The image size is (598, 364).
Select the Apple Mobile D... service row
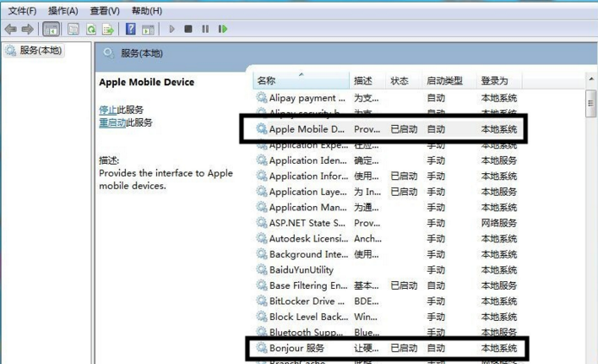tap(386, 129)
